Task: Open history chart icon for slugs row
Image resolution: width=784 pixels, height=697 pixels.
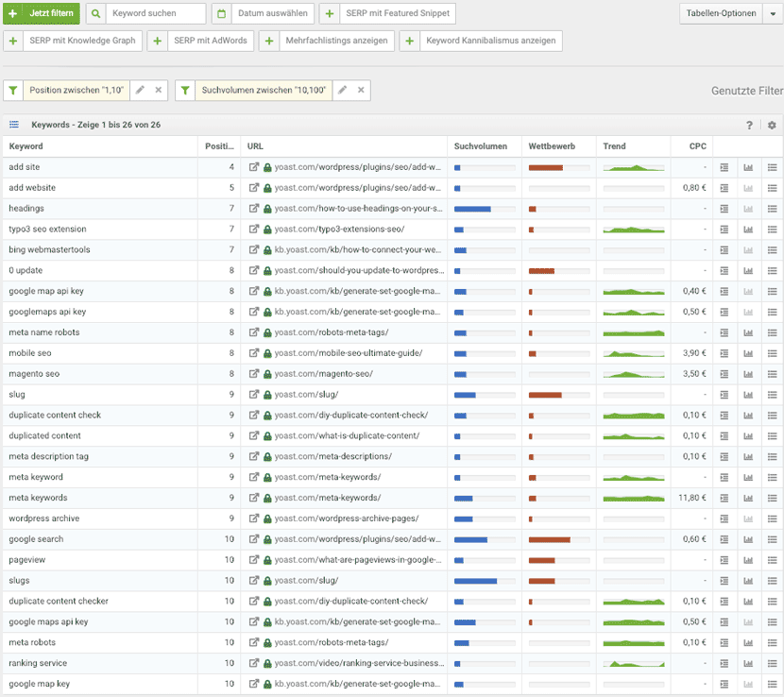Action: pyautogui.click(x=748, y=581)
